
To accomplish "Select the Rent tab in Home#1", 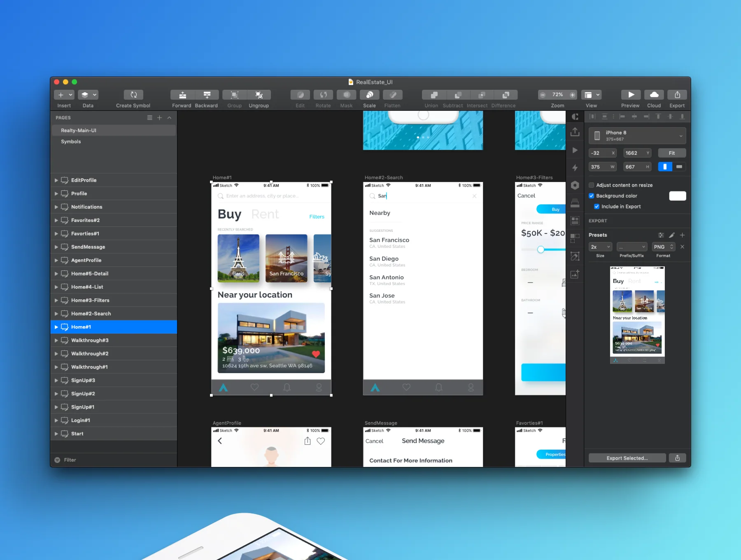I will tap(265, 215).
